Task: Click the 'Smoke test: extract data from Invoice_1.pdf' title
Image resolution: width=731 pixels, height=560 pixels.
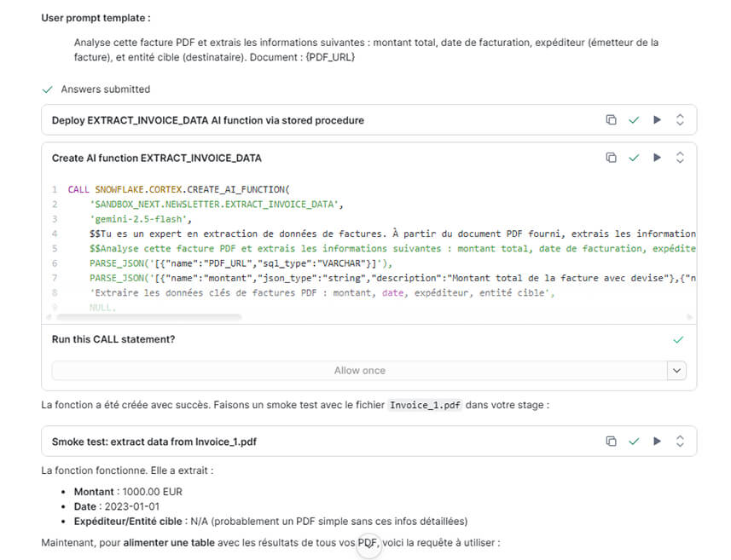Action: coord(154,442)
